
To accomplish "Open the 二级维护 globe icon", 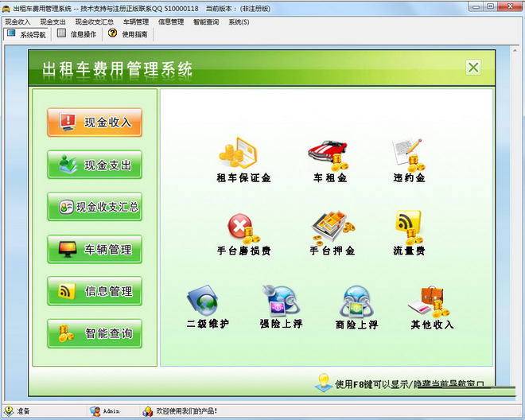I will pos(203,300).
